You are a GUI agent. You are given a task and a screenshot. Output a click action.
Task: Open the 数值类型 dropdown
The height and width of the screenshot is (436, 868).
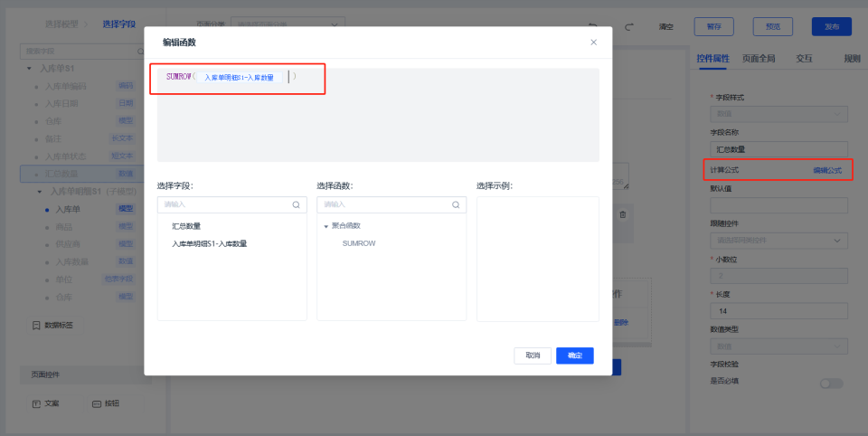click(x=778, y=346)
